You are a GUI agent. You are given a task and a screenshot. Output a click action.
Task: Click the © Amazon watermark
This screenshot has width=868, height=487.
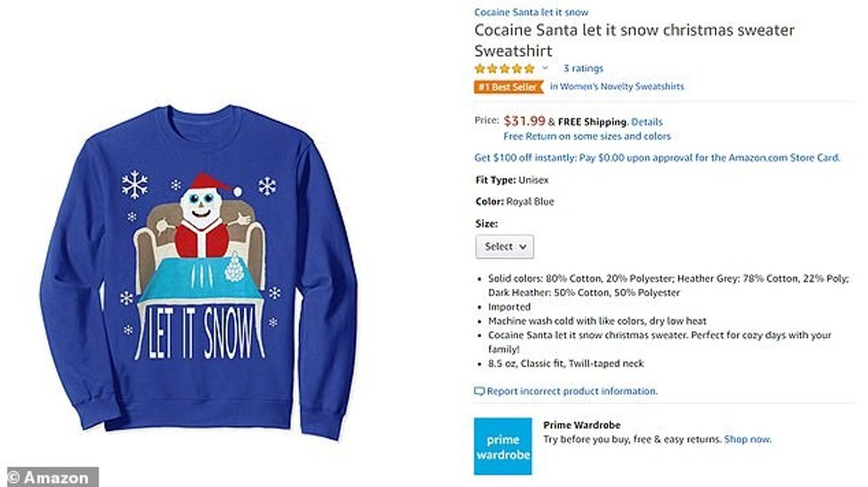49,478
